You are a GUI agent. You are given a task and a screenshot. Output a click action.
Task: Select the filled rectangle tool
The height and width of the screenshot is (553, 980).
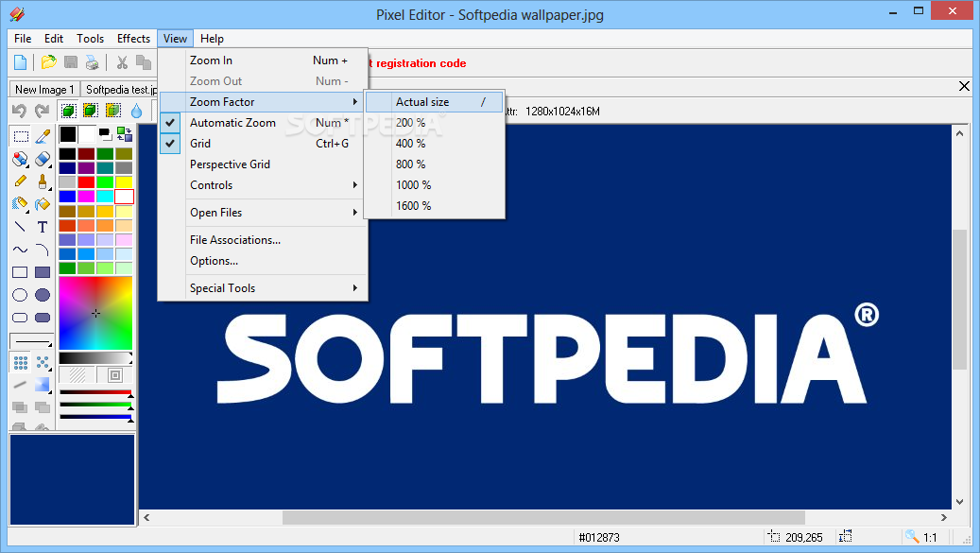(43, 272)
